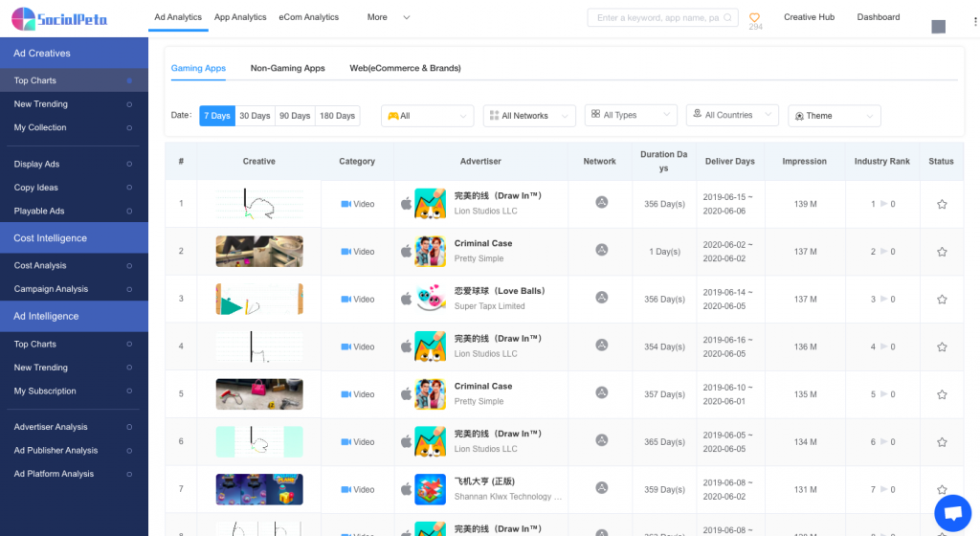Open row 3 Love Balls creative thumbnail

pyautogui.click(x=259, y=299)
